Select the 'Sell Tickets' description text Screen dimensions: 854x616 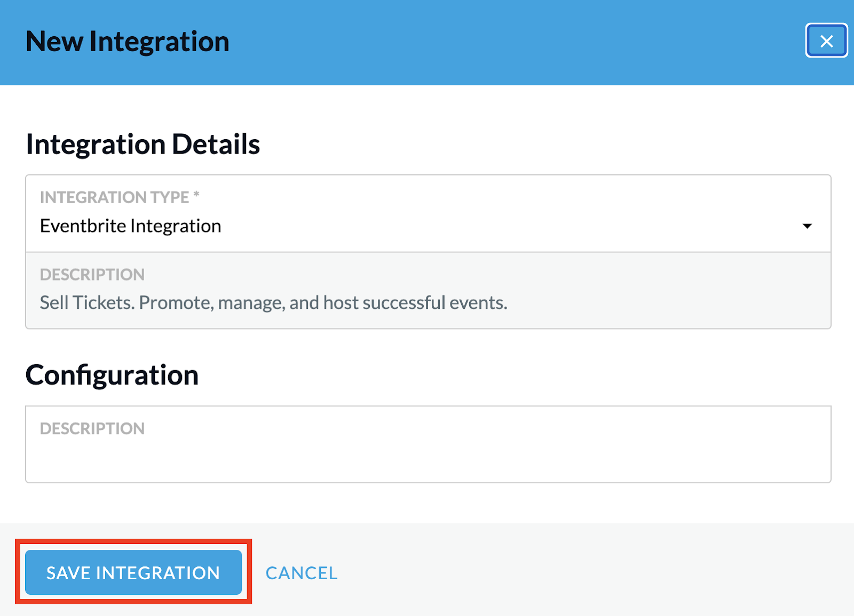pos(273,302)
